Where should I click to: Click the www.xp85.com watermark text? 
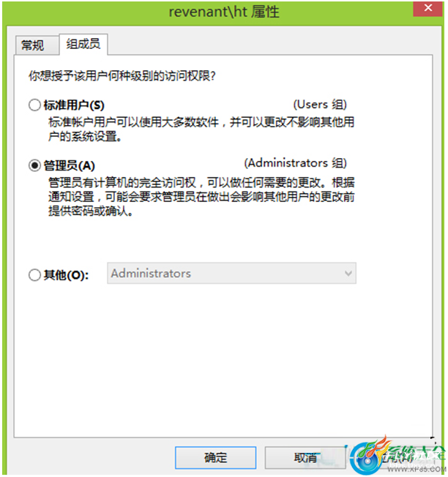point(417,470)
